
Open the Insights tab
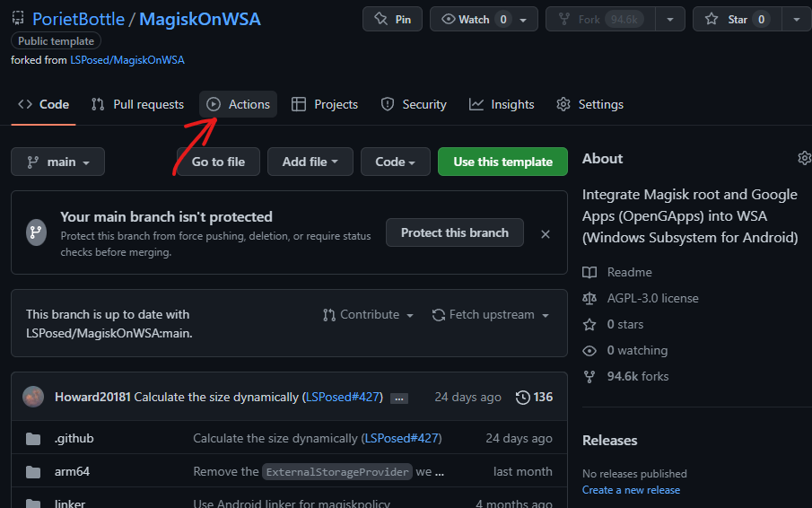tap(502, 104)
